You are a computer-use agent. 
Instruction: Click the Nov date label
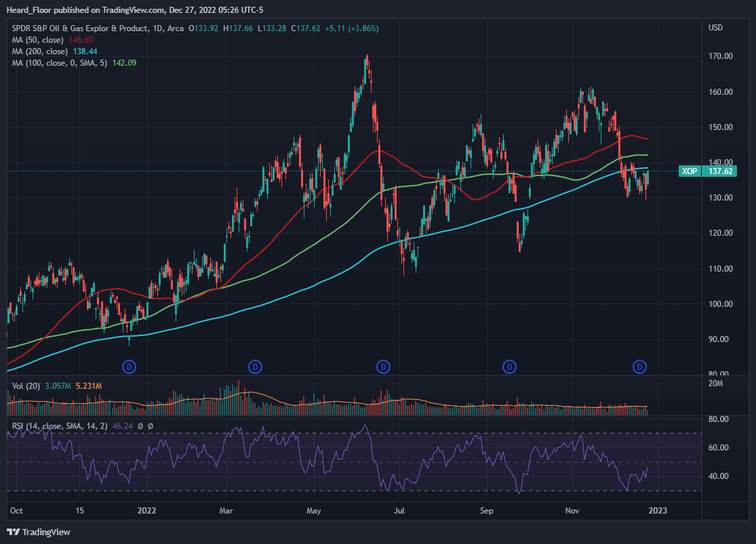click(x=572, y=511)
